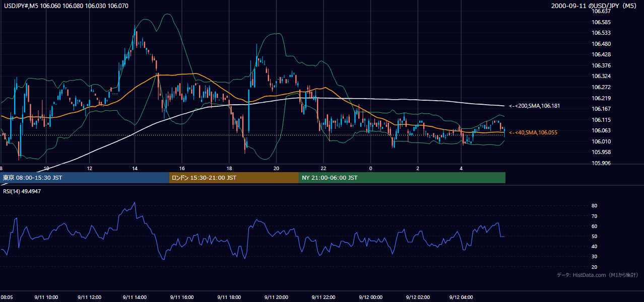Click the RSI 70 level label
Image resolution: width=644 pixels, height=302 pixels.
click(594, 216)
